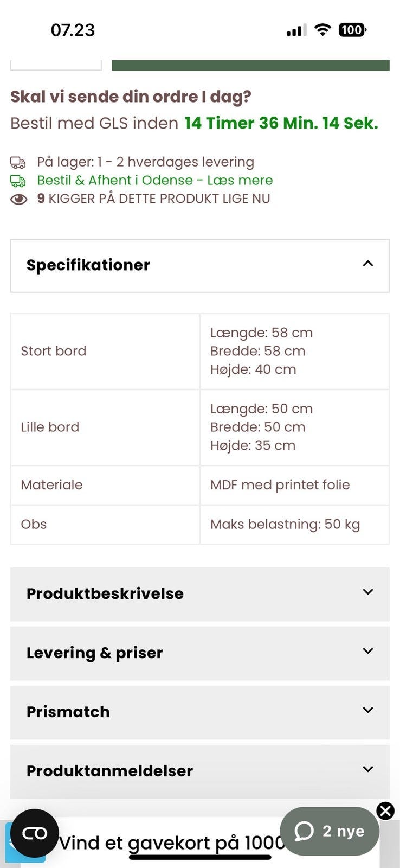Screen dimensions: 400x868
Task: Dismiss the gavekort banner with the X
Action: (x=385, y=812)
